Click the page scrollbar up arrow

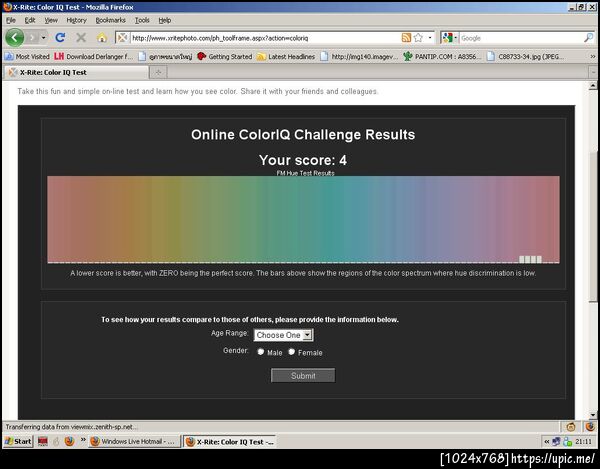593,86
